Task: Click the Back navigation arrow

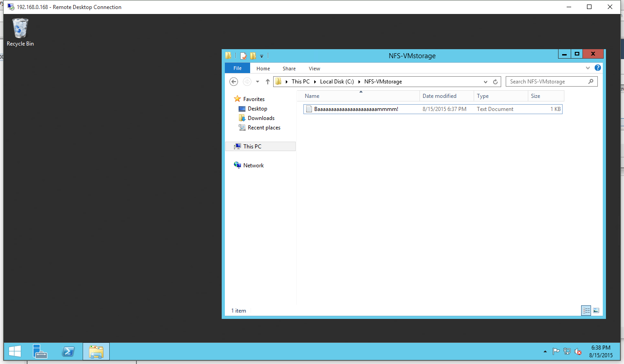Action: [233, 82]
